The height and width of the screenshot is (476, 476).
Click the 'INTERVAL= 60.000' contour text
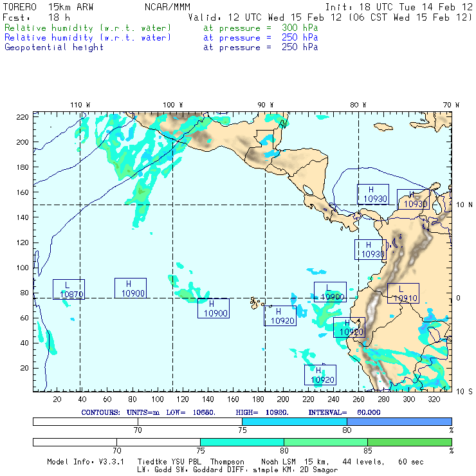click(x=344, y=412)
